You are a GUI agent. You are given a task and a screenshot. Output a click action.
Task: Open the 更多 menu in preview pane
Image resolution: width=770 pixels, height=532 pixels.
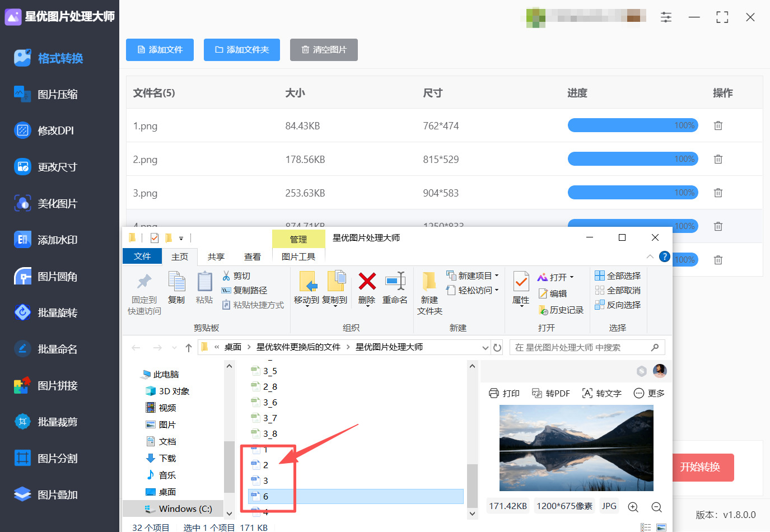pyautogui.click(x=649, y=394)
